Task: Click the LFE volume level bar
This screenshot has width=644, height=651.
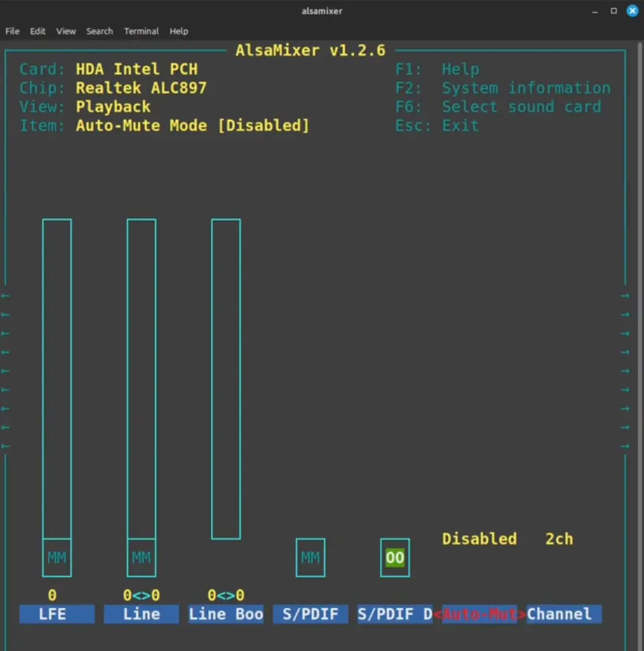Action: (56, 376)
